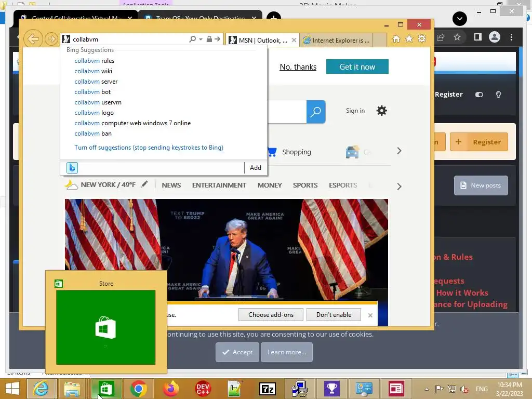The height and width of the screenshot is (399, 532).
Task: Click the MSN 'Sign in' link
Action: (355, 111)
